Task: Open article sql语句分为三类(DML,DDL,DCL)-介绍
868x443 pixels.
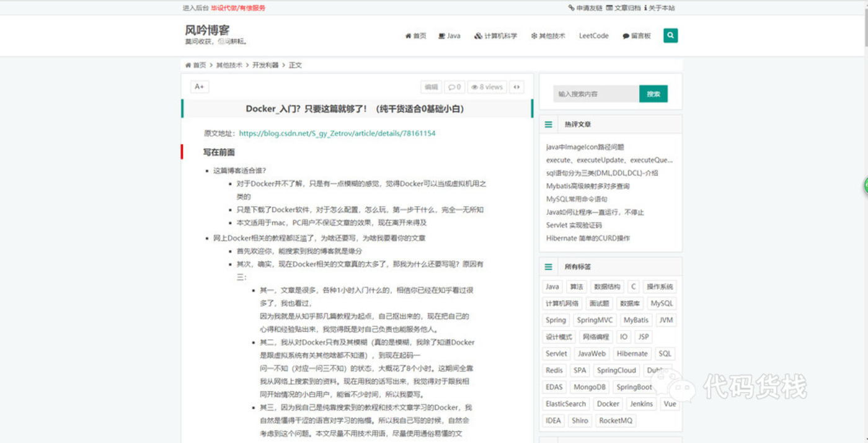Action: point(602,173)
